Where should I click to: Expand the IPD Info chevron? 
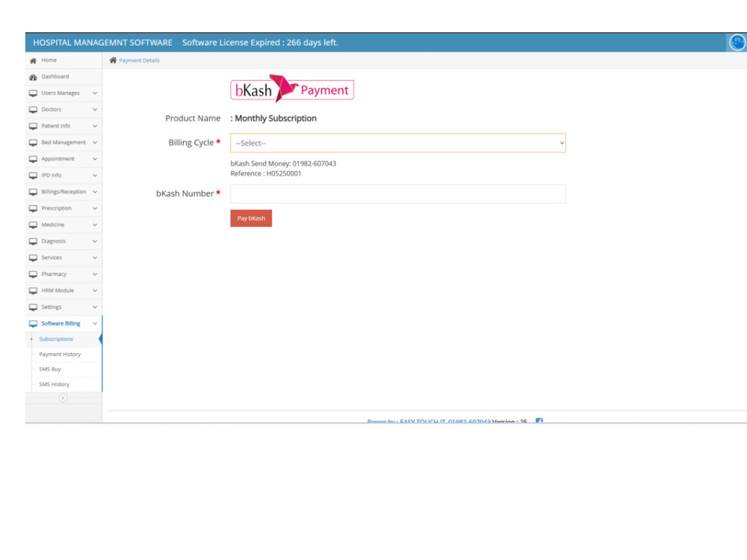(95, 175)
